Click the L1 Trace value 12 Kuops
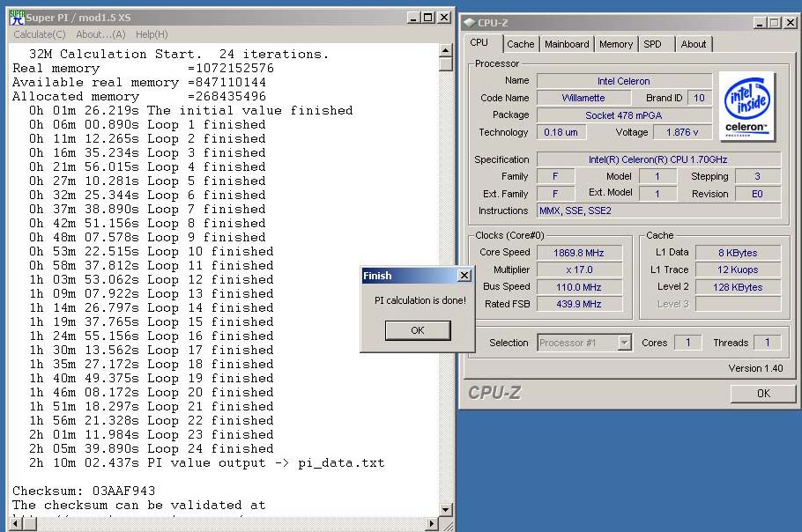The width and height of the screenshot is (802, 532). [x=738, y=270]
